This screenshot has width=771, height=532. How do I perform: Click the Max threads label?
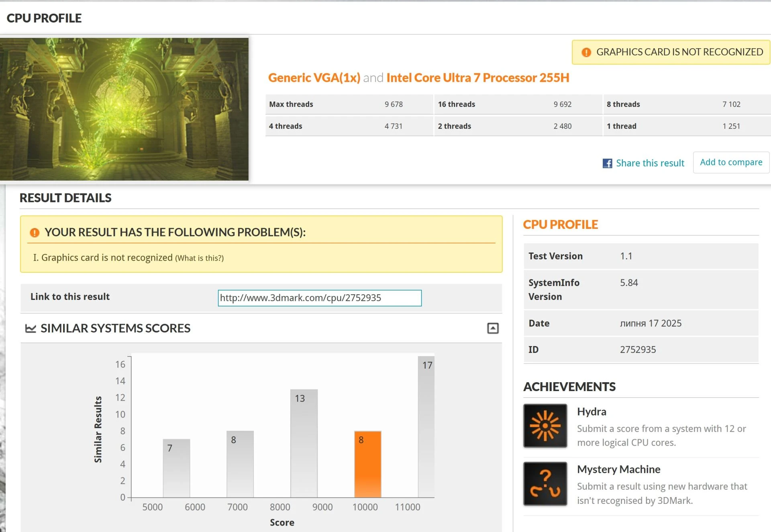[291, 104]
